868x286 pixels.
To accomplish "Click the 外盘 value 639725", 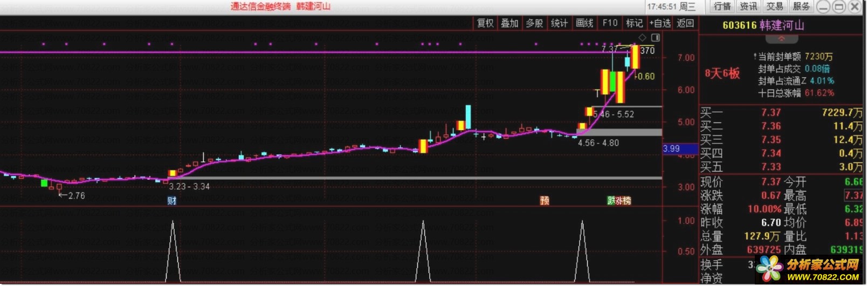I will point(764,250).
